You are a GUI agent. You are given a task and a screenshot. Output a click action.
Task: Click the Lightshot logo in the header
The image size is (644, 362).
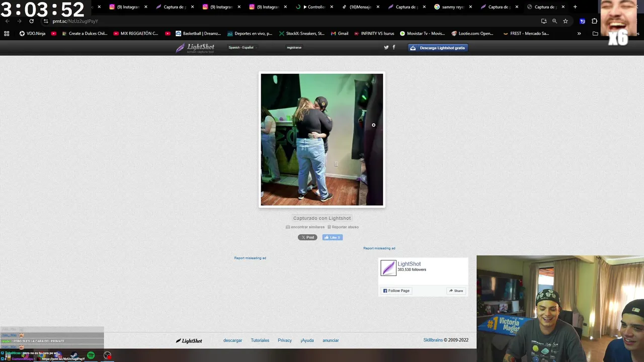[x=195, y=48]
